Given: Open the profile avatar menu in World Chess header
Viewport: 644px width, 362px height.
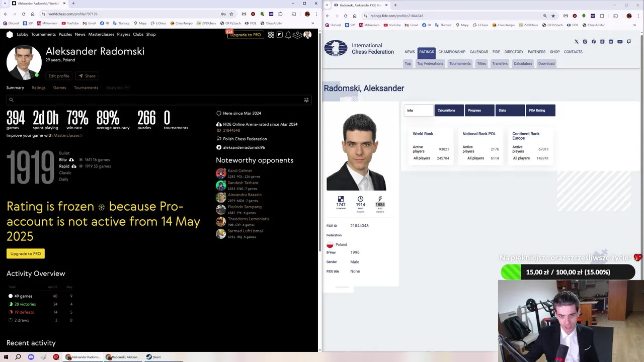Looking at the screenshot, I should pos(307,35).
